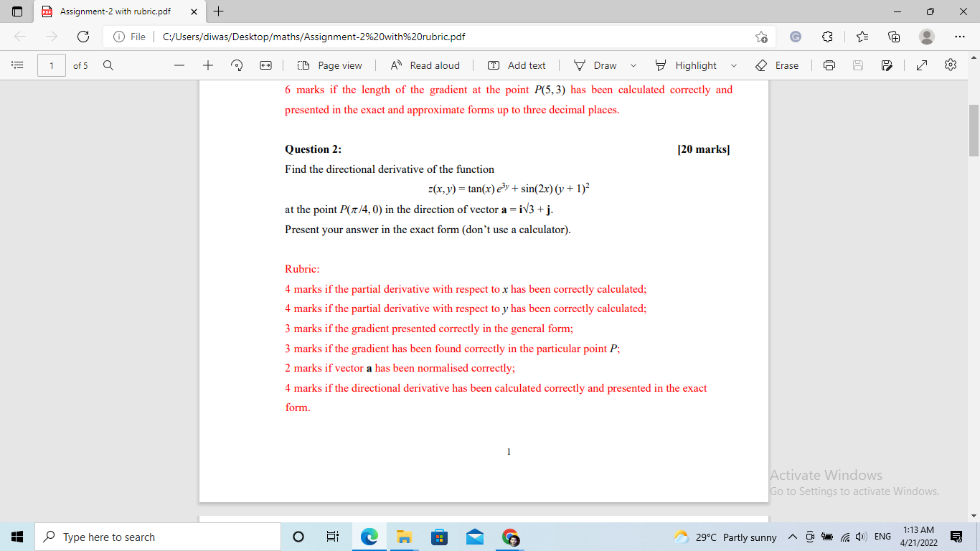Open the Extensions puzzle icon
This screenshot has height=551, width=980.
(827, 37)
